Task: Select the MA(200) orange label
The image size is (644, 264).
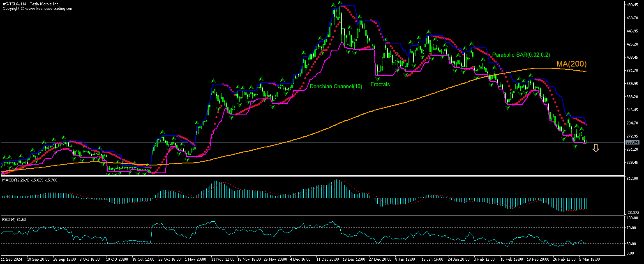Action: pos(571,64)
